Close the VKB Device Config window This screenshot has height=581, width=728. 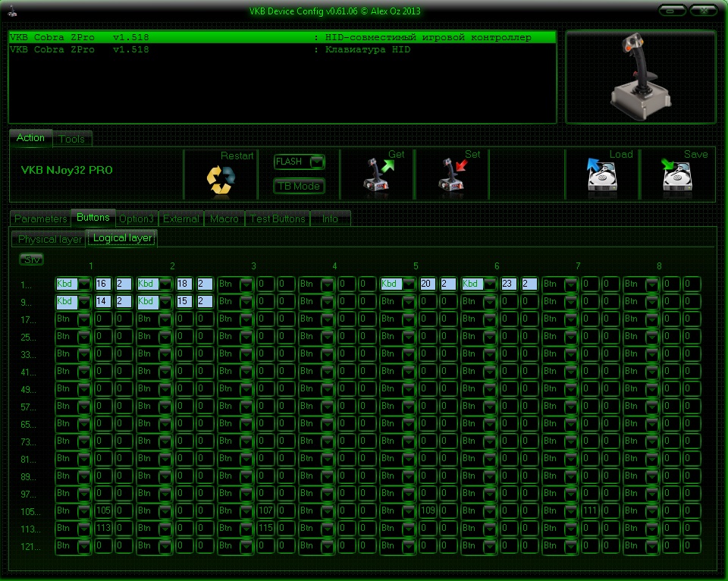tap(704, 10)
